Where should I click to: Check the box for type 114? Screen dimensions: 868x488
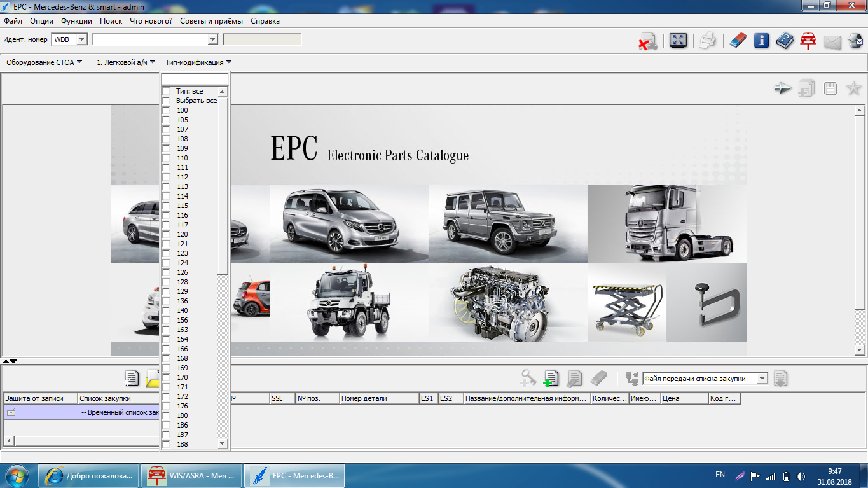click(x=167, y=197)
